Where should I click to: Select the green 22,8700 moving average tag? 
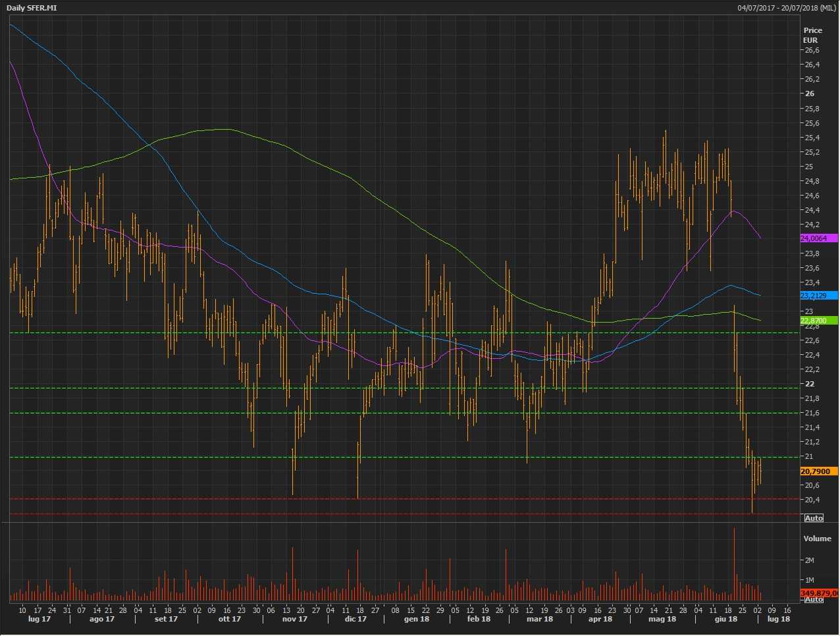(x=818, y=321)
